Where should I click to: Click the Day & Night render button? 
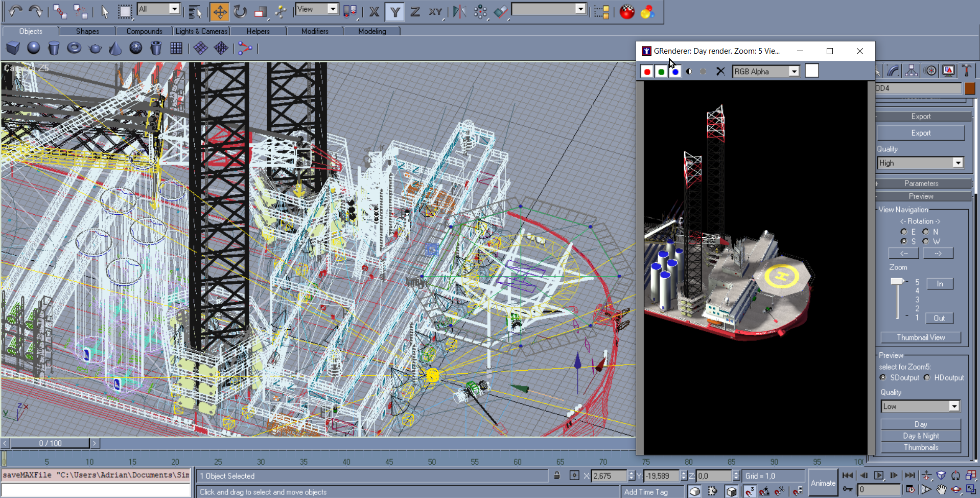coord(921,436)
